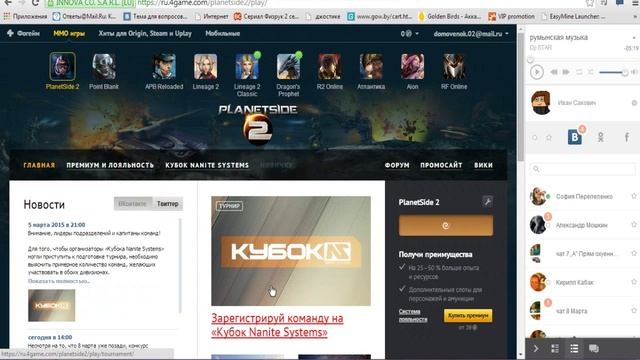Viewport: 640px width, 360px height.
Task: Star the чат 8 Марта conversation
Action: tap(634, 311)
